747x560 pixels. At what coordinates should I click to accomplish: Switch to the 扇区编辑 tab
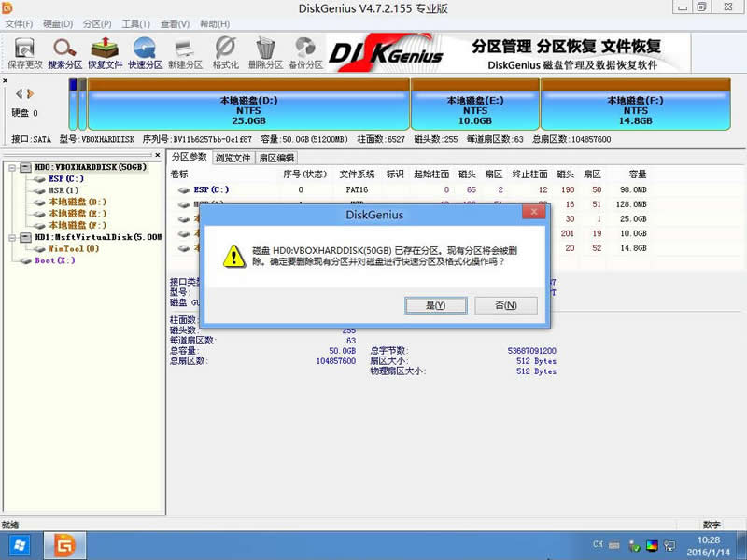coord(275,158)
